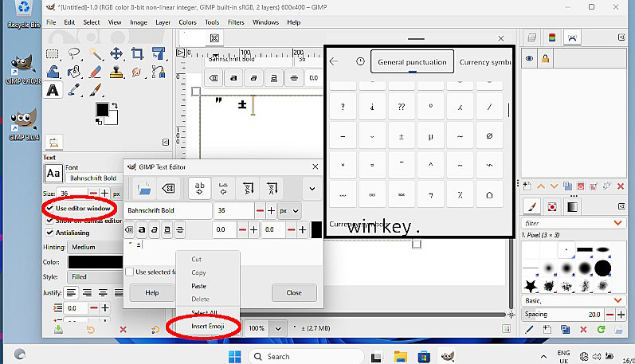Screen dimensions: 635x364
Task: Swap foreground and background colors arrow
Action: point(115,106)
